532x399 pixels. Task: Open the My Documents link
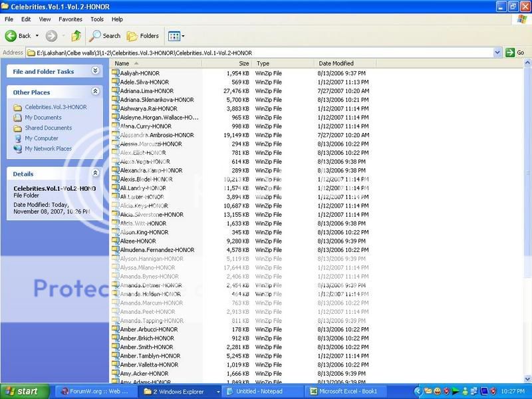tap(43, 118)
